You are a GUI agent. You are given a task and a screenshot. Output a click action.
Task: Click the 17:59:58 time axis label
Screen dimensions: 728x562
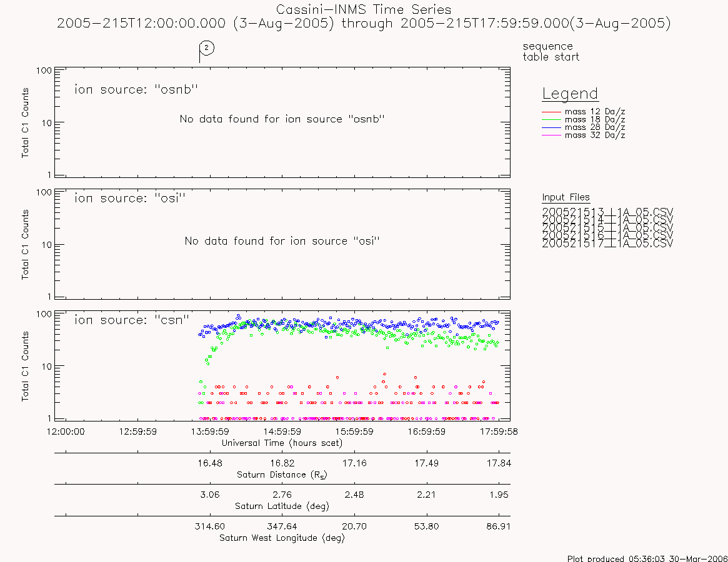click(499, 431)
